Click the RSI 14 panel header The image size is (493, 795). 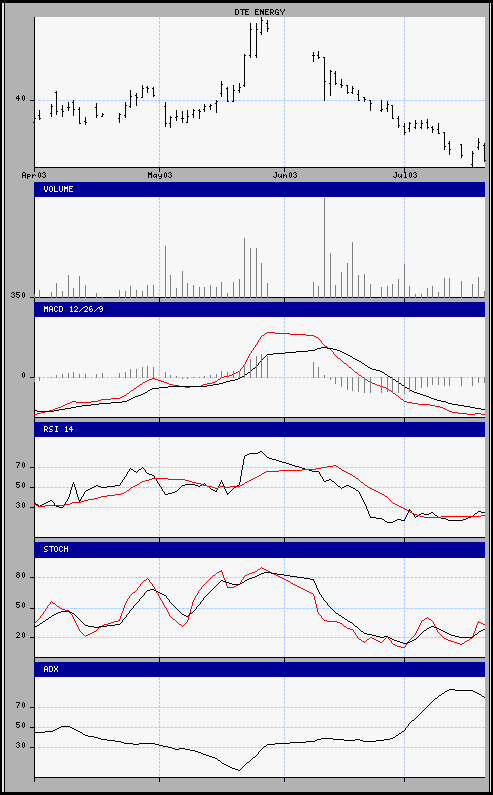coord(260,429)
